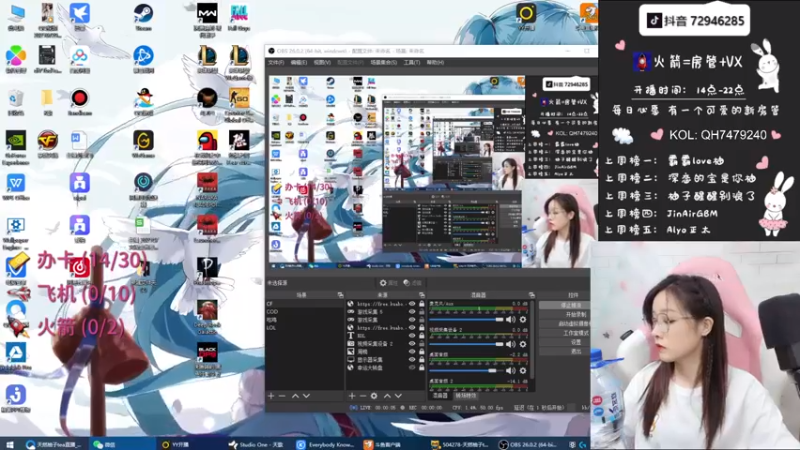The image size is (800, 450).
Task: Adjust the 视频采集设备 2 volume slider
Action: (467, 344)
